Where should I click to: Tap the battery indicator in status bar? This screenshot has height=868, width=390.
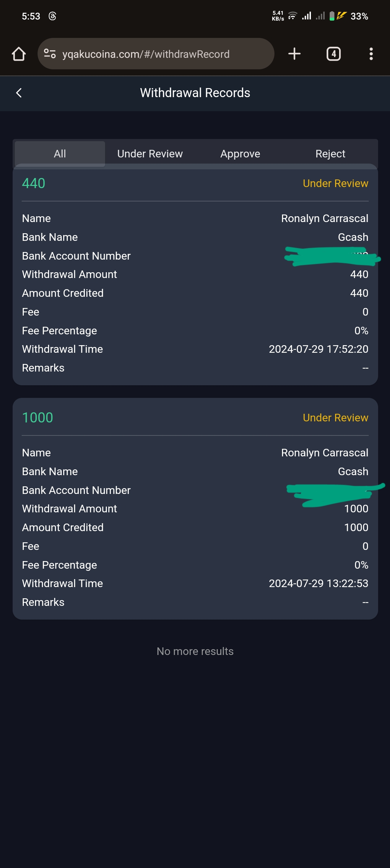[x=332, y=16]
